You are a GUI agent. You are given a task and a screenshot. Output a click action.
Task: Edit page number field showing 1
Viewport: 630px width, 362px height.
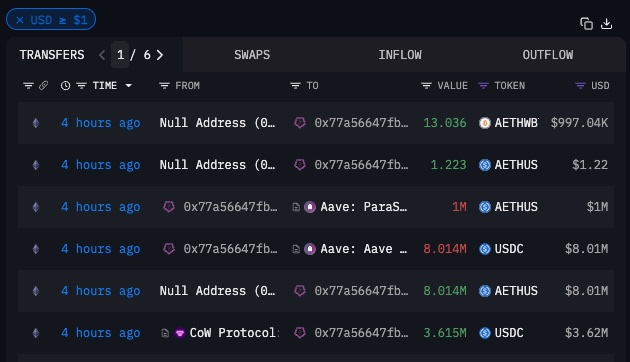point(120,55)
